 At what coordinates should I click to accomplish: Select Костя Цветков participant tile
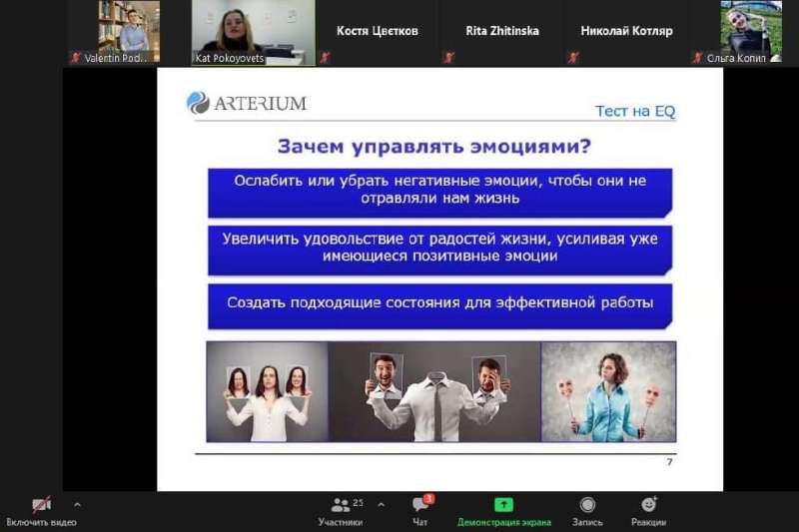[x=378, y=33]
